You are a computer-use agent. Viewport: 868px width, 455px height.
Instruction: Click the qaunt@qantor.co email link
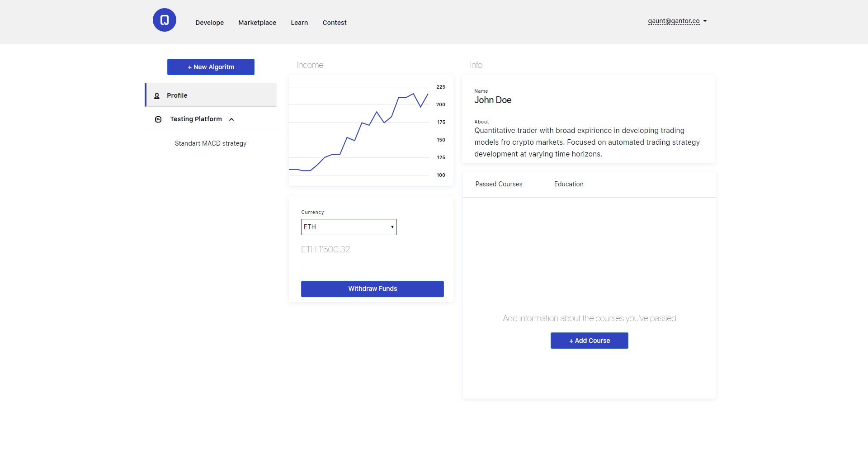click(673, 21)
